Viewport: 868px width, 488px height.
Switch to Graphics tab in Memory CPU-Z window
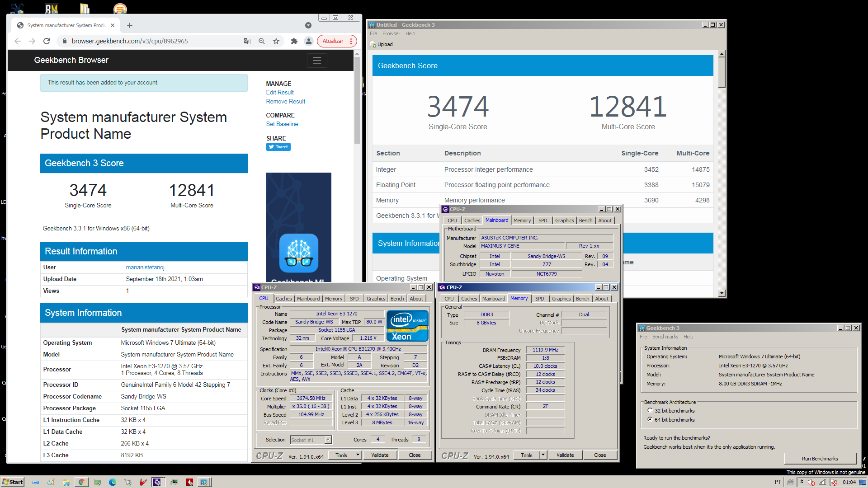click(561, 299)
